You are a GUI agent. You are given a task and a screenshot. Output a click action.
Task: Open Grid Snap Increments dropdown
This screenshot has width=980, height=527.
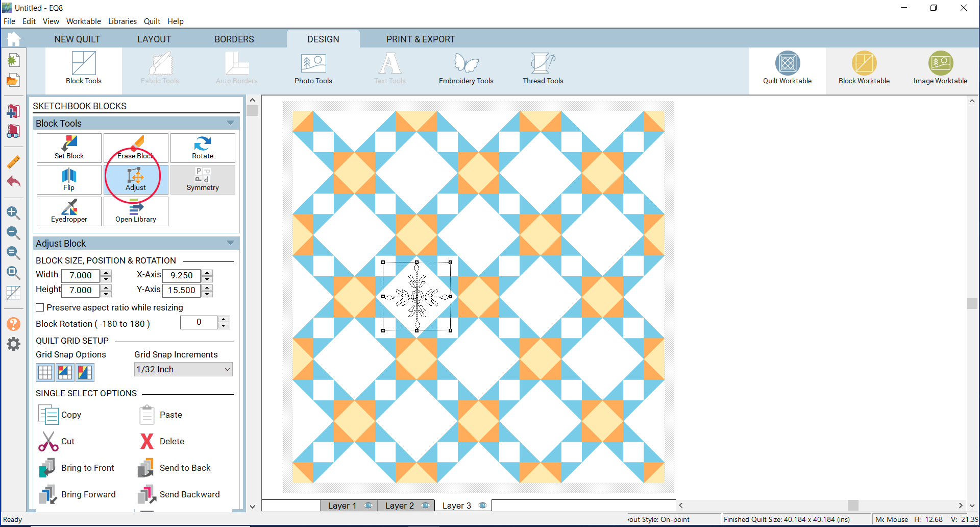click(x=183, y=369)
